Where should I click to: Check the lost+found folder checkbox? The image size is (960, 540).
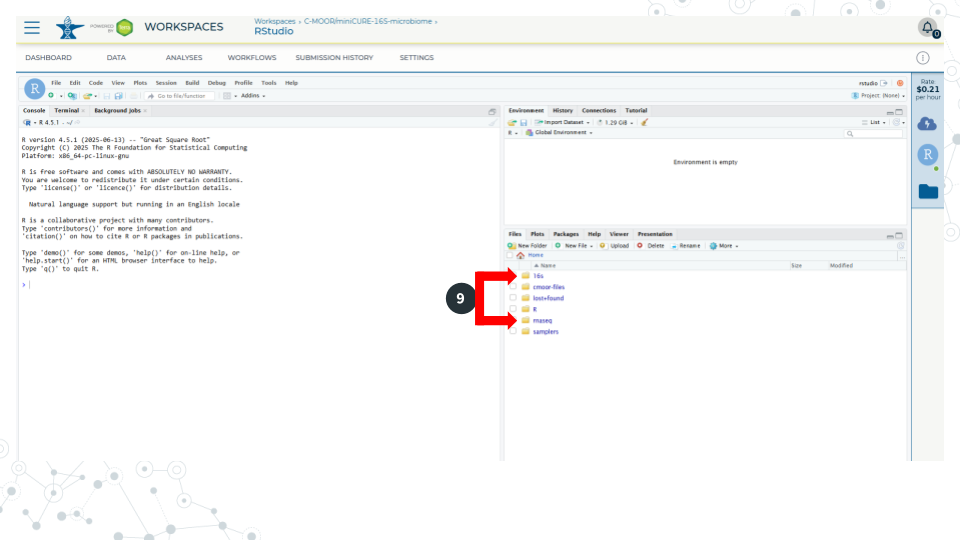click(x=513, y=298)
